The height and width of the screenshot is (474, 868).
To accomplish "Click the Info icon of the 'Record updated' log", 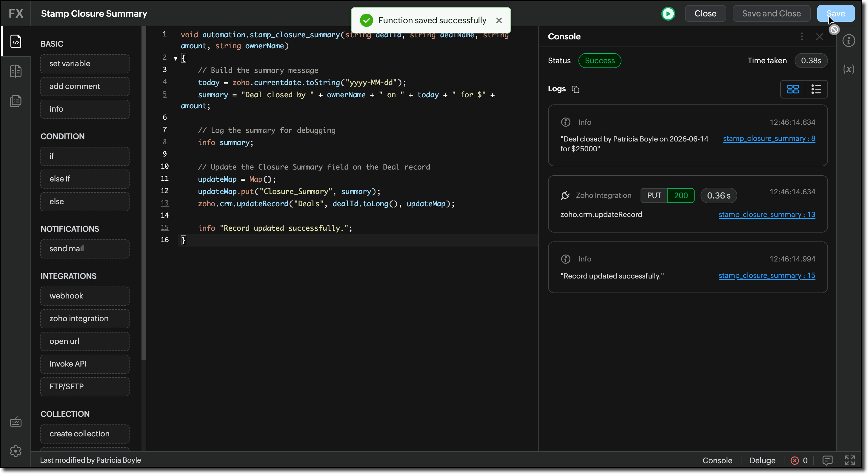I will click(x=565, y=259).
